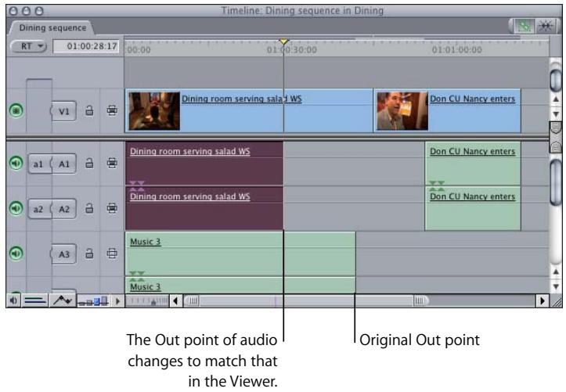The image size is (566, 392).
Task: Lock the A3 track
Action: tap(89, 254)
